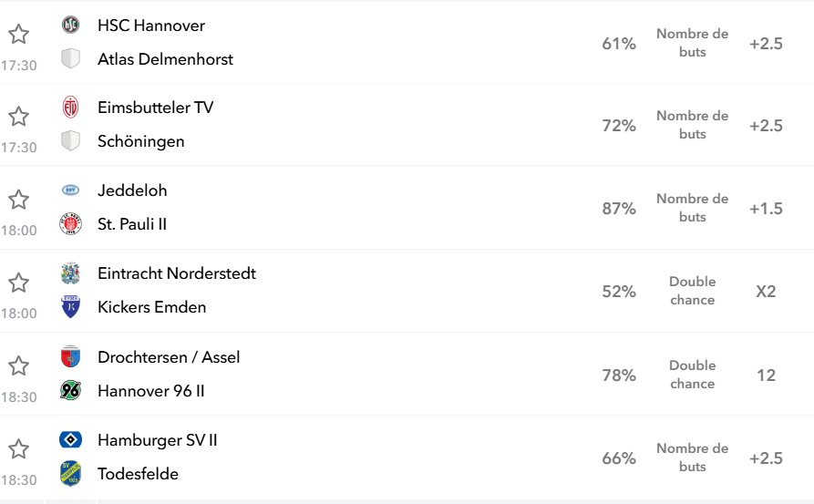Screen dimensions: 814x504
Task: Toggle favorite star for Eintracht Norderstedt match
Action: pos(19,283)
